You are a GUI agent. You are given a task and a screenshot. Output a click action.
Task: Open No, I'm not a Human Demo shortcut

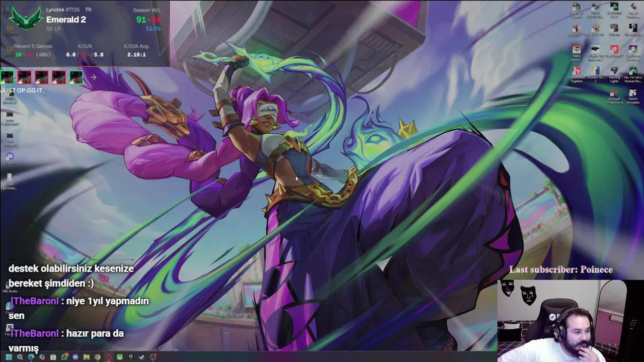tap(633, 74)
